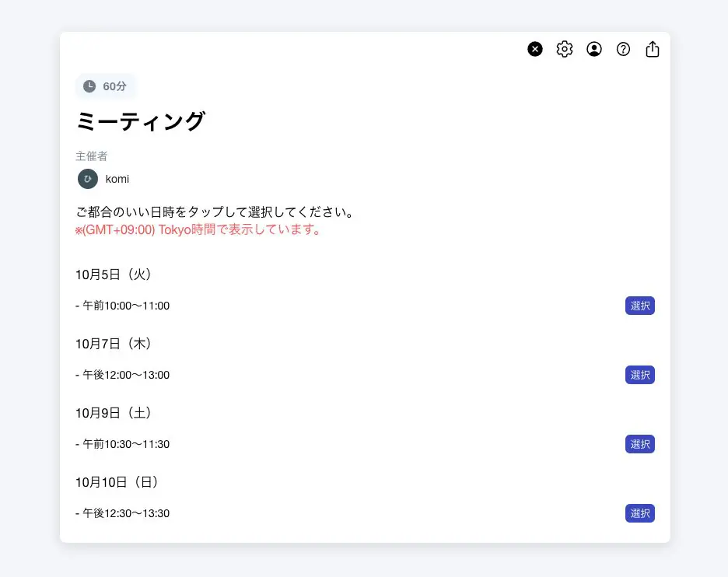Open settings with the gear icon

565,49
